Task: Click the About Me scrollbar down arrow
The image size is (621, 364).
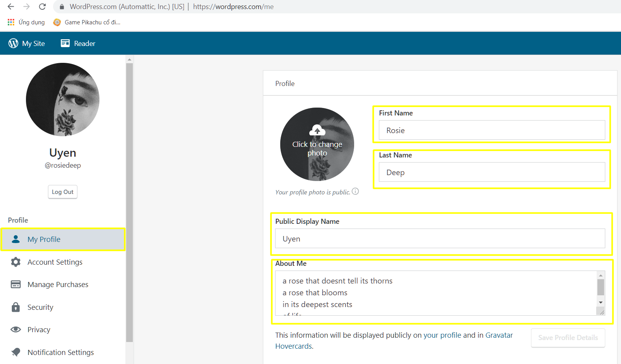Action: (x=601, y=302)
